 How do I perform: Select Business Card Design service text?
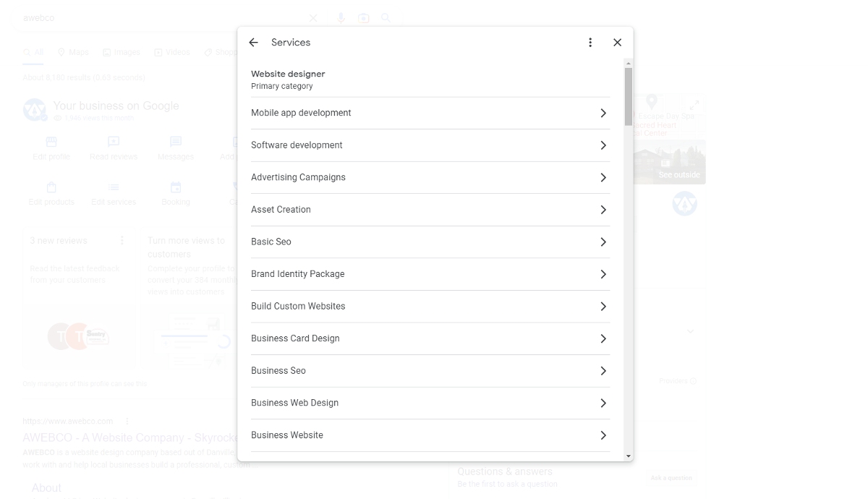pyautogui.click(x=295, y=338)
